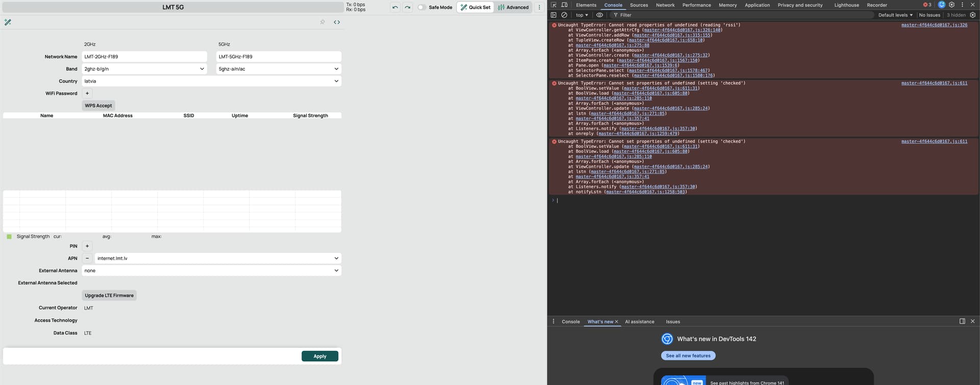Open the Lighthouse tab
Screen dimensions: 980x385
[x=846, y=5]
